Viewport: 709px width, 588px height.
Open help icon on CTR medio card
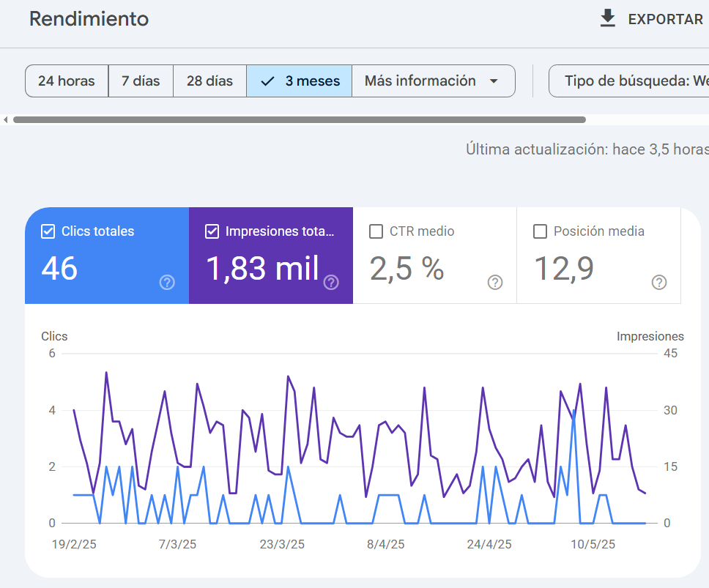click(495, 283)
